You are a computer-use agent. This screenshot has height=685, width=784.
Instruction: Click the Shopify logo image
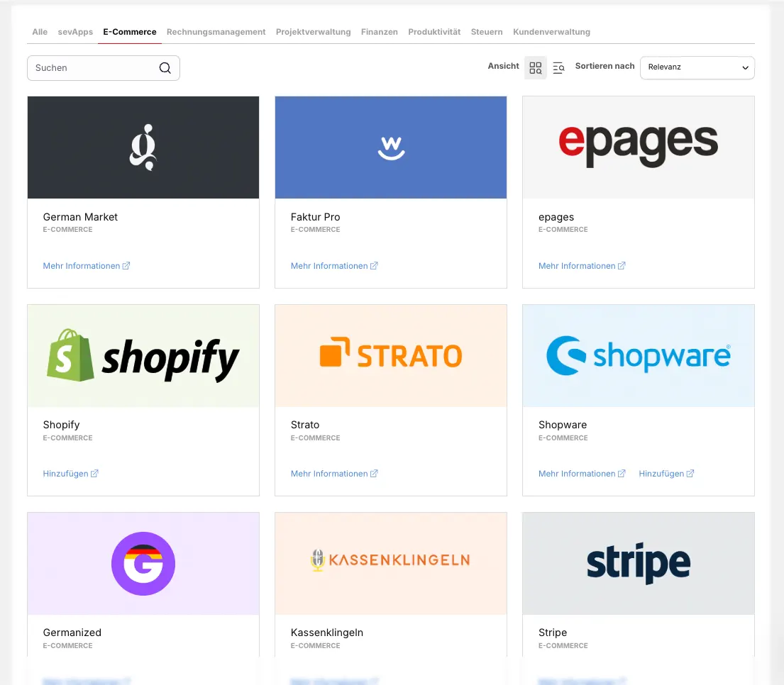143,356
